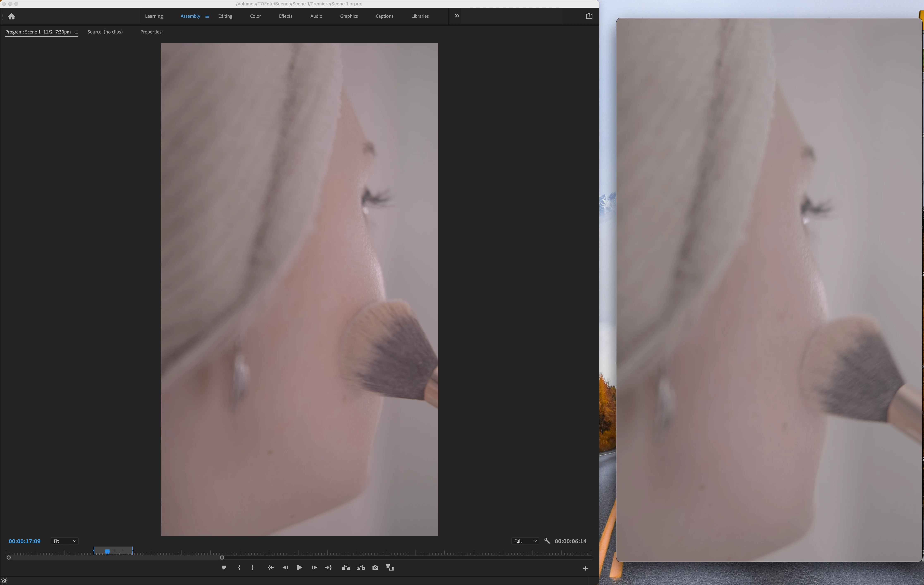Switch to the Color workspace tab

(255, 16)
